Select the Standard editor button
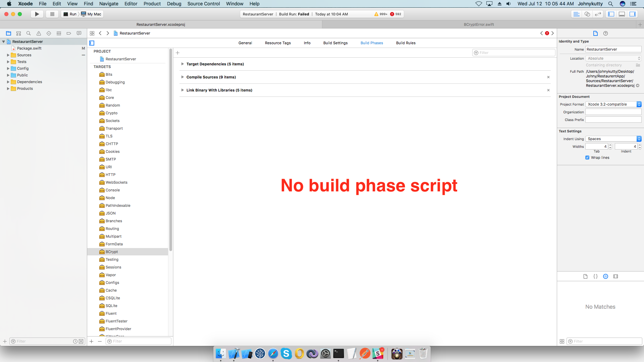 click(576, 14)
